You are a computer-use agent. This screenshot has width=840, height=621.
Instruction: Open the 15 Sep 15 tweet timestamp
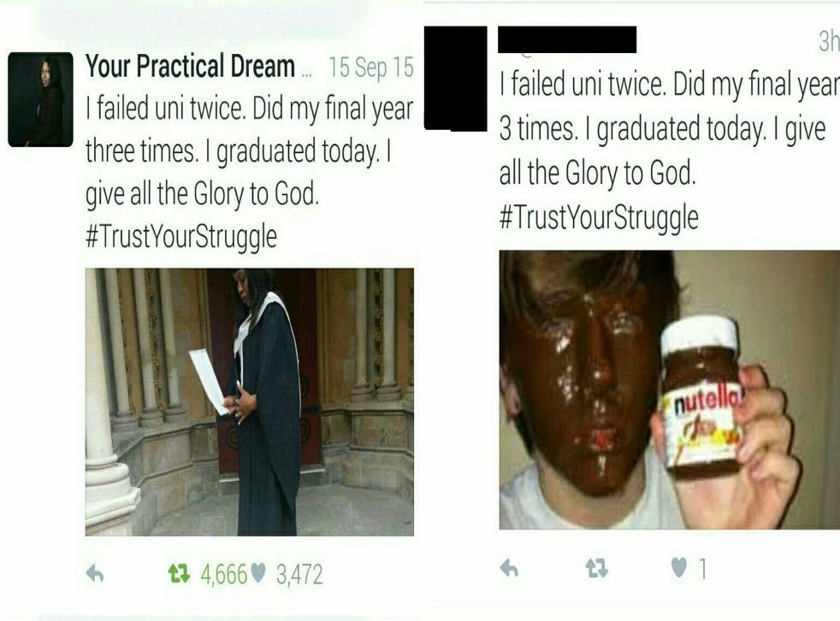(x=370, y=68)
